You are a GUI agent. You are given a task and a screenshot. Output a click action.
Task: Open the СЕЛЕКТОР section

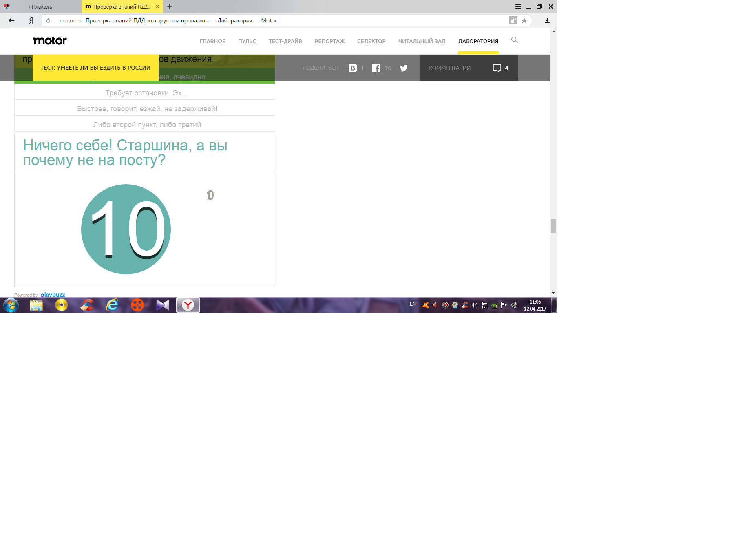[371, 41]
